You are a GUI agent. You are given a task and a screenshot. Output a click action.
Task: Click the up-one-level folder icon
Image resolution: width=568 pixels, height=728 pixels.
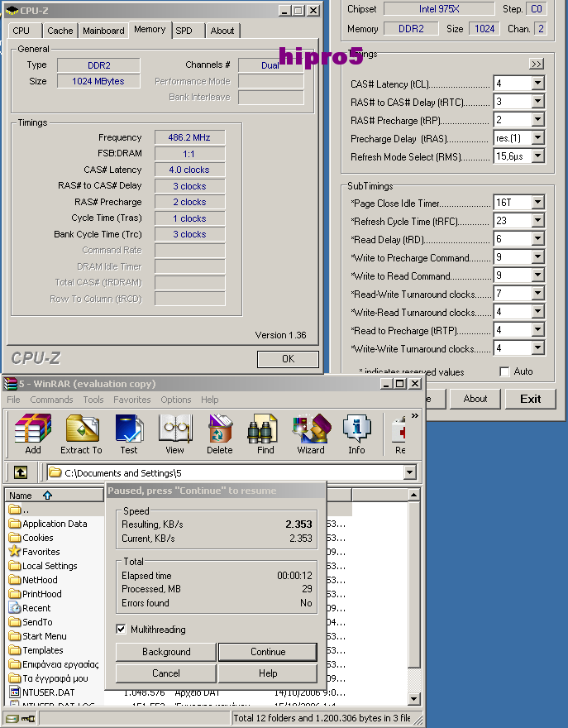point(20,472)
